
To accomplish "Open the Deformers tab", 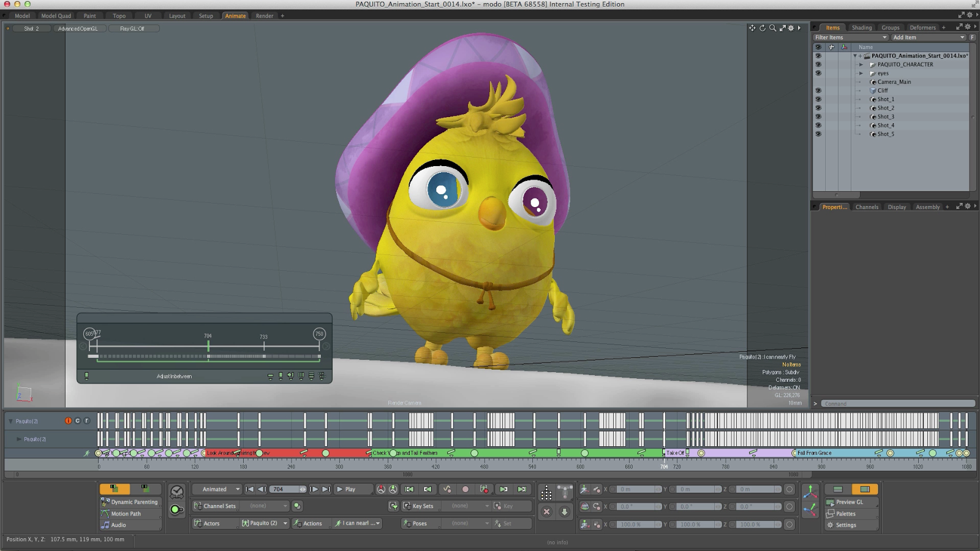I will pos(922,28).
